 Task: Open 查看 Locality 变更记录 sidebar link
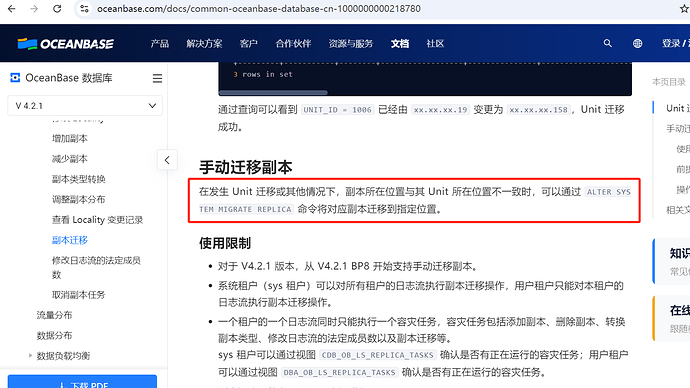tap(97, 220)
